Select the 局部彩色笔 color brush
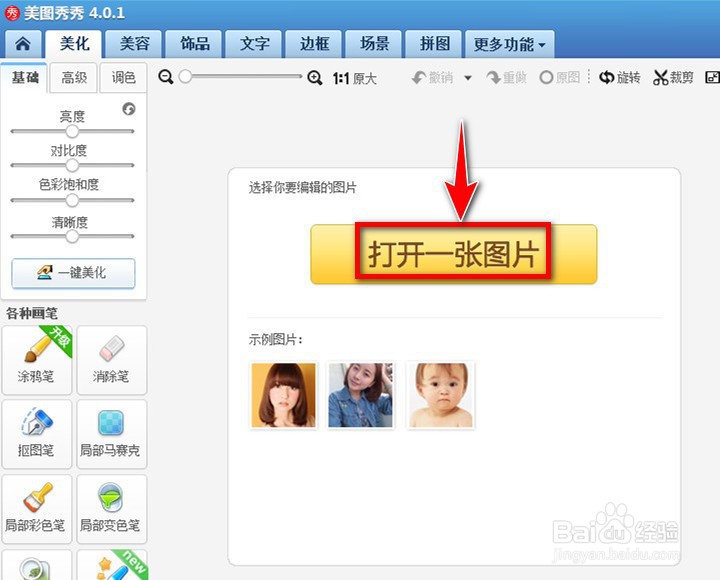The image size is (720, 580). [37, 509]
